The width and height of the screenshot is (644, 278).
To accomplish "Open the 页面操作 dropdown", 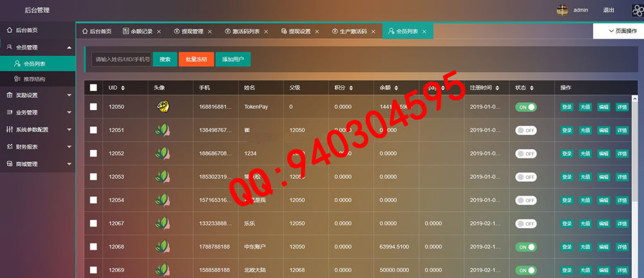I will 618,31.
